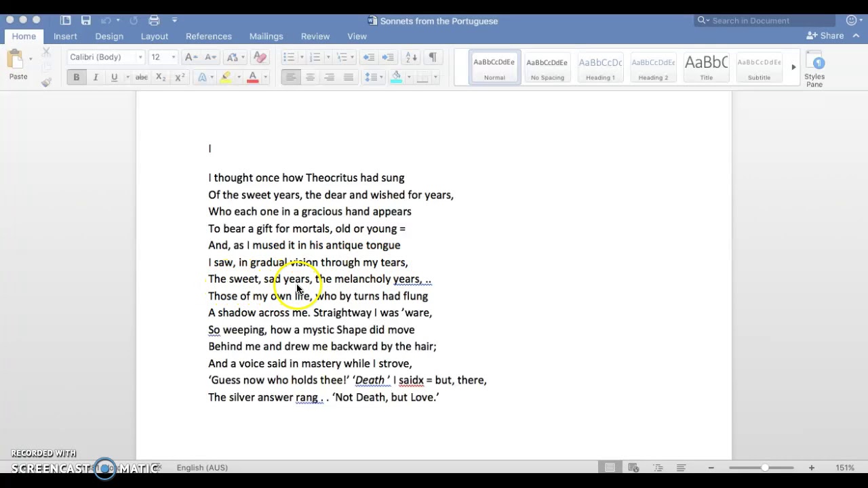The height and width of the screenshot is (488, 868).
Task: Apply the No Spacing style
Action: (547, 67)
